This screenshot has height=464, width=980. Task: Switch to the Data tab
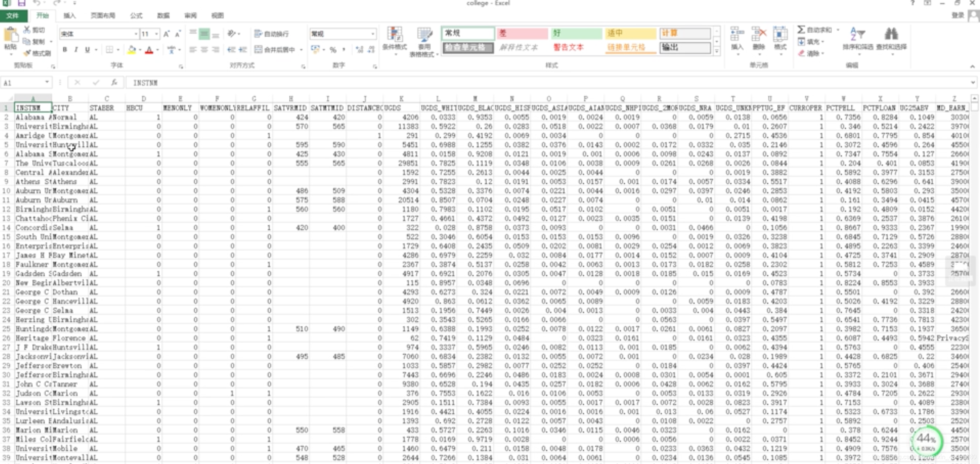(163, 16)
